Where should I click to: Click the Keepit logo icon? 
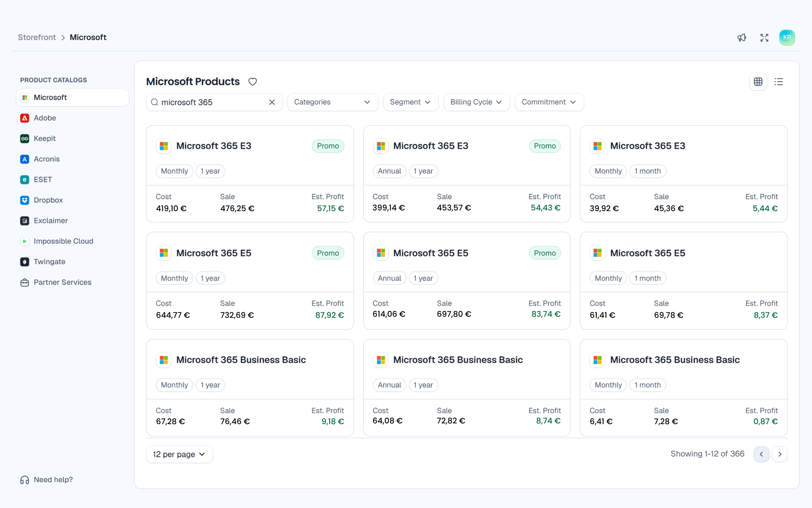25,139
